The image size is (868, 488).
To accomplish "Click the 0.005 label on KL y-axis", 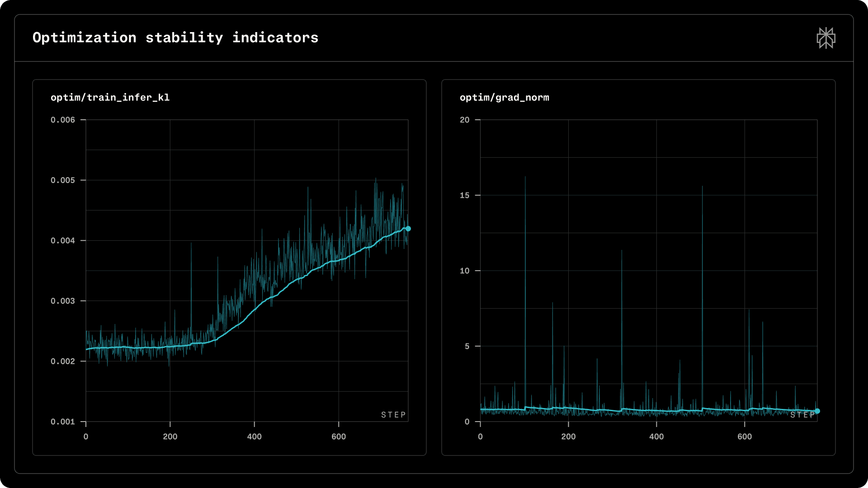I will [x=63, y=180].
